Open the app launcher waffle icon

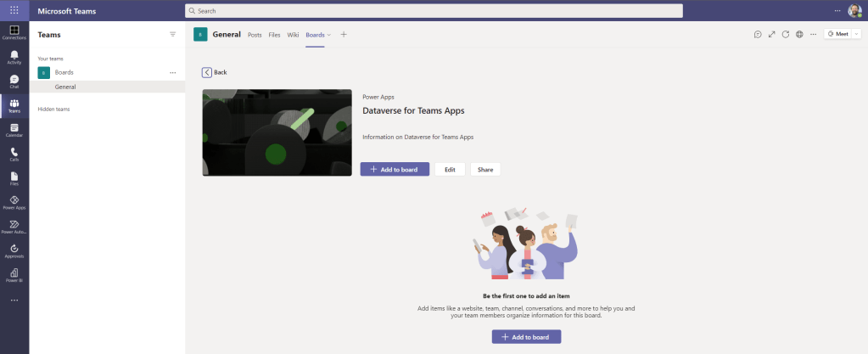coord(14,10)
